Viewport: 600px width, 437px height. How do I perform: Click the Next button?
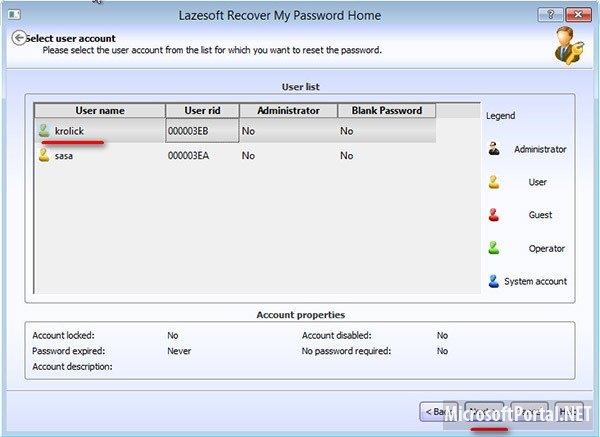click(484, 412)
